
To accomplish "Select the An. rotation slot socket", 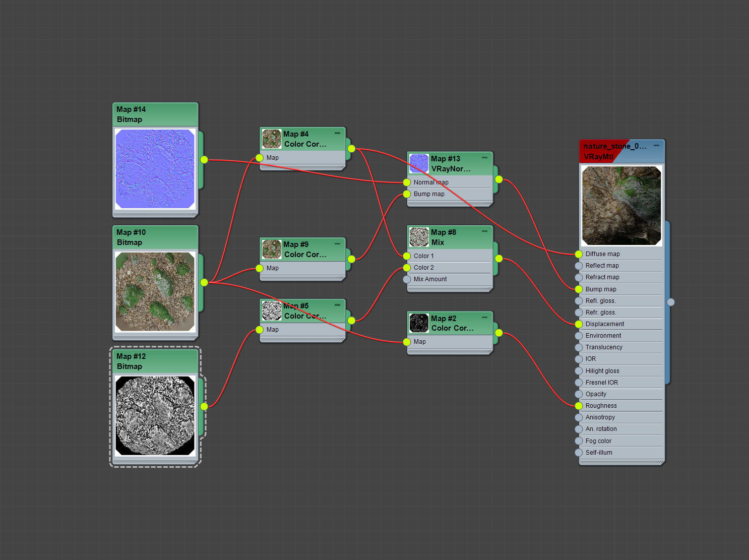I will [x=579, y=429].
